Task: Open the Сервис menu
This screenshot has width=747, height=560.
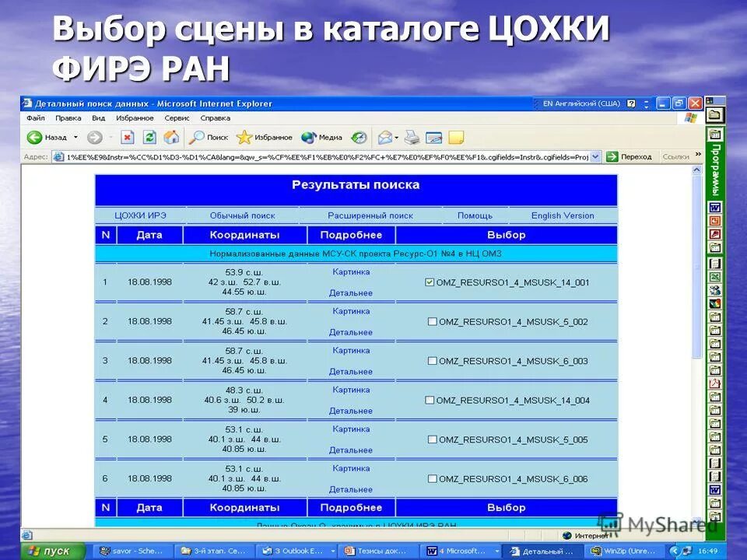Action: [x=176, y=117]
